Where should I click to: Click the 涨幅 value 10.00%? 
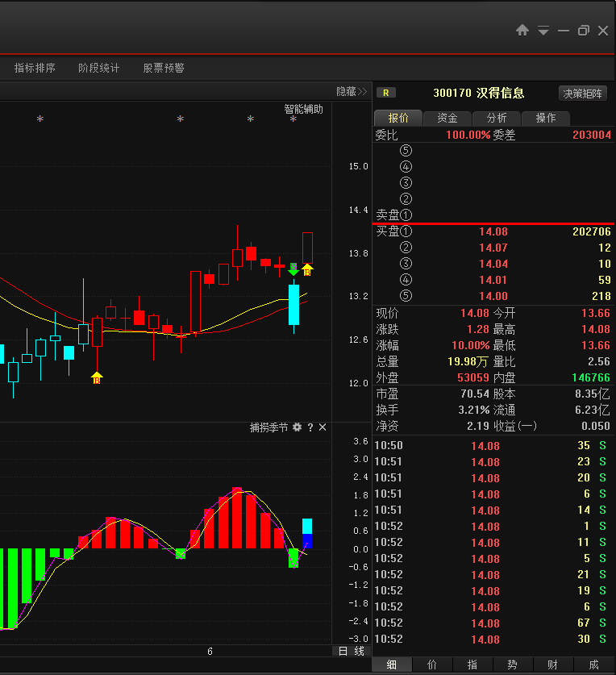pos(471,345)
